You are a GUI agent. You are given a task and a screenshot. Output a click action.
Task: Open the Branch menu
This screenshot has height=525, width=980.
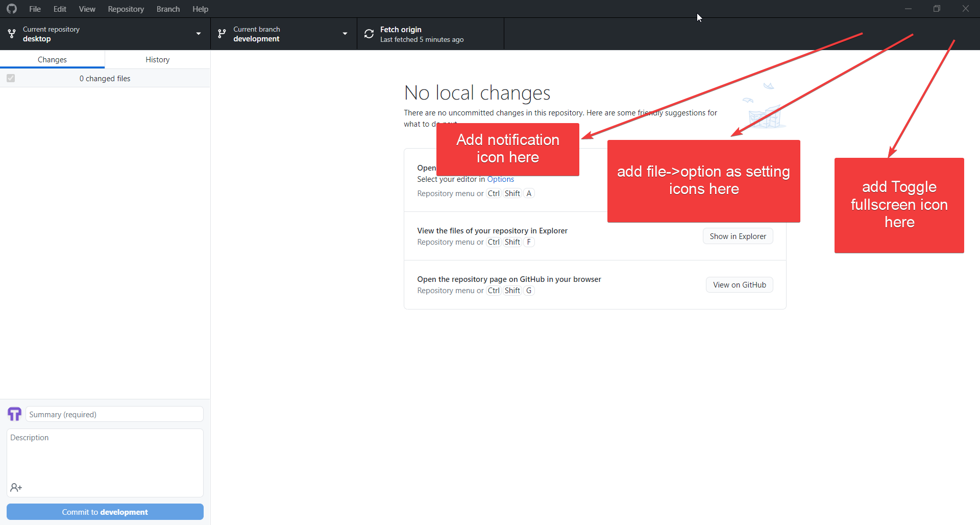point(168,9)
